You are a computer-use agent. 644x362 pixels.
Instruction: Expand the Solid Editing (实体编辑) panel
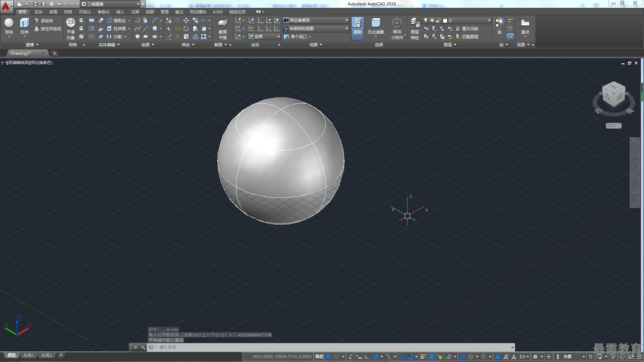109,45
